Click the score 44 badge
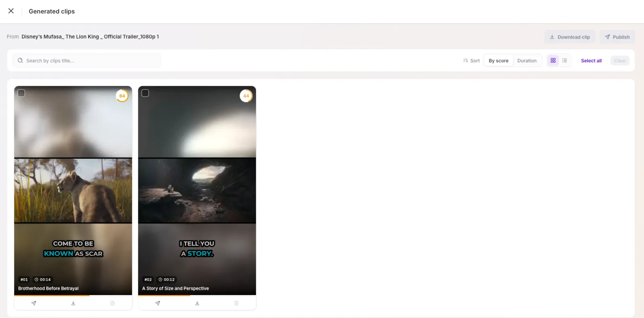 pyautogui.click(x=246, y=96)
